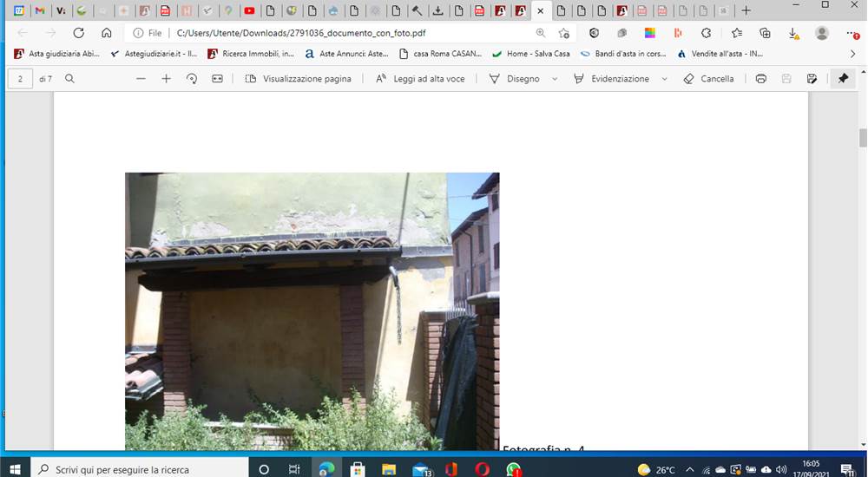Select the Cancella eraser tool

click(708, 79)
